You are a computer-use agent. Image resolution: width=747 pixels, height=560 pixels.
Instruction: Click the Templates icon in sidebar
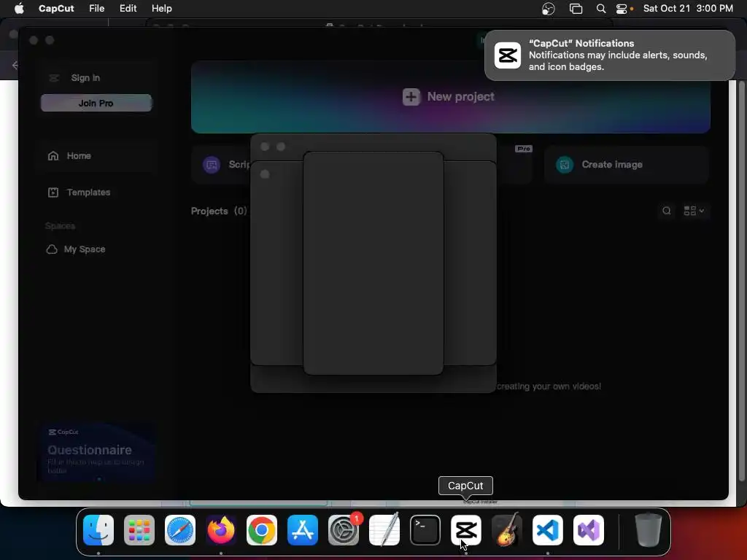click(x=53, y=192)
